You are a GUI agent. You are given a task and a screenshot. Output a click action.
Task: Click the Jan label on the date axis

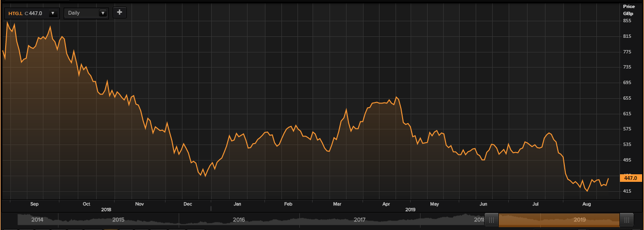pyautogui.click(x=237, y=204)
